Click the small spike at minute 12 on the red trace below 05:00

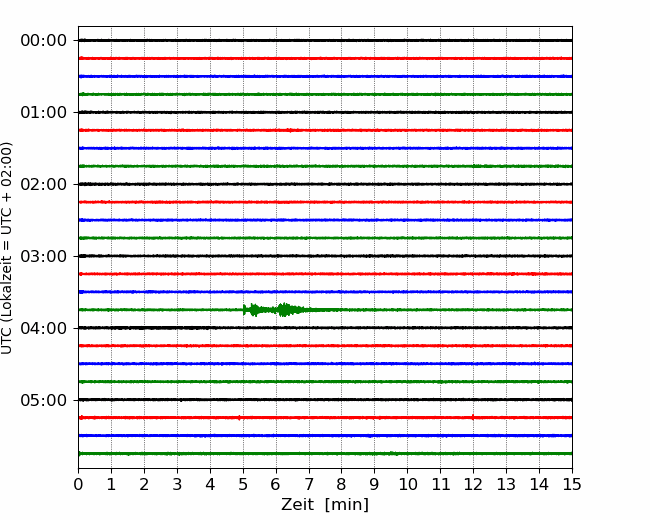coord(473,417)
